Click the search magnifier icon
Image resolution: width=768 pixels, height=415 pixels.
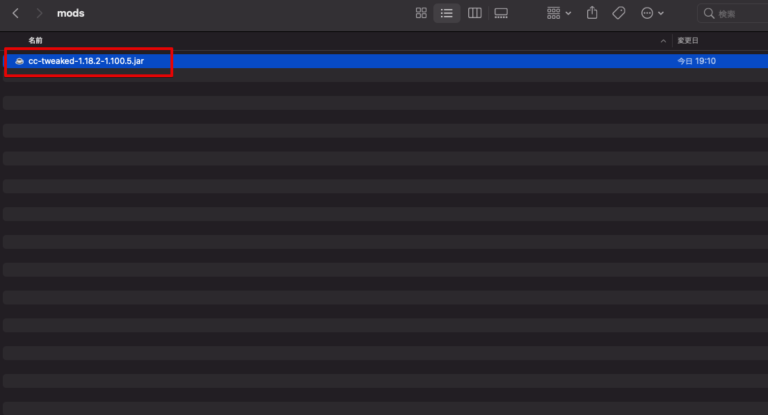pos(710,14)
